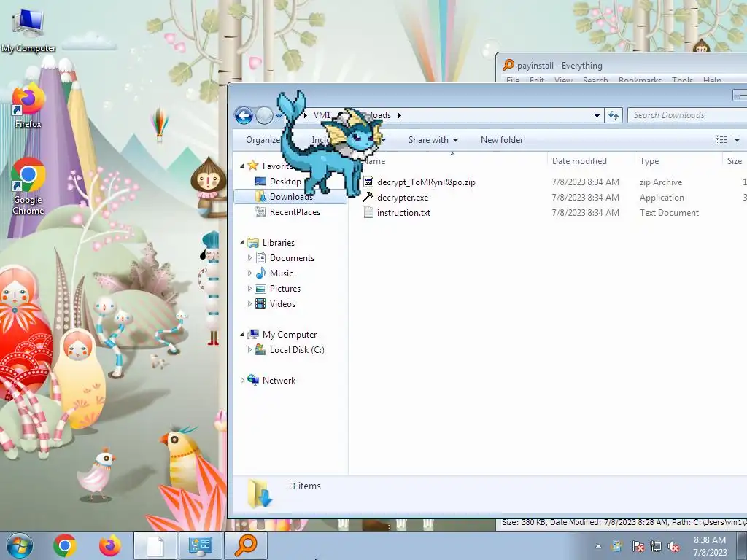Click the Explorer Back arrow button
747x560 pixels.
244,115
